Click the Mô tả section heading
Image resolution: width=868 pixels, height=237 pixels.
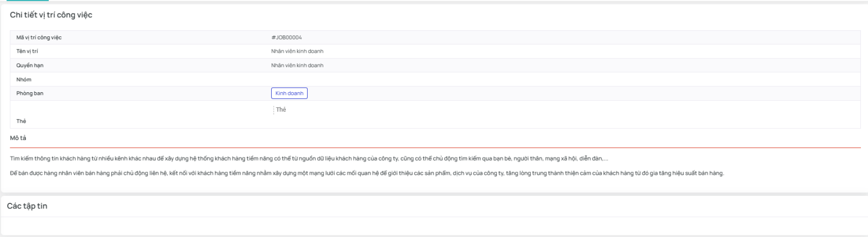[x=18, y=138]
